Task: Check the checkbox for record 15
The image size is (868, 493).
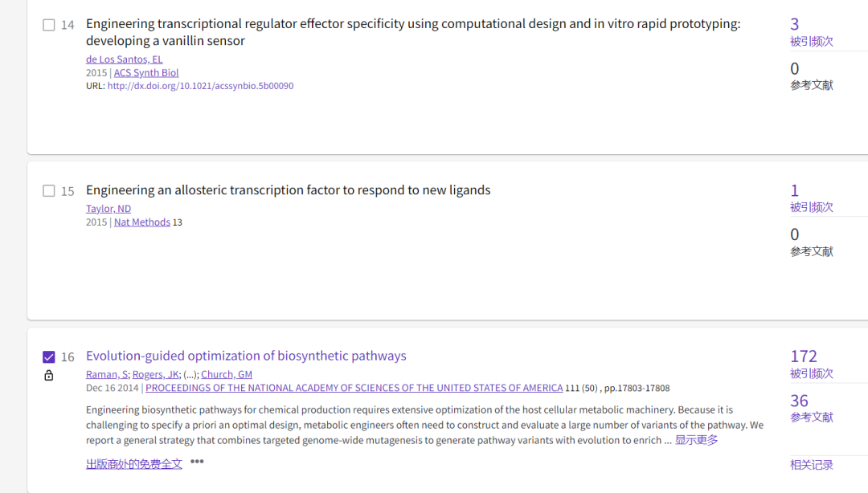Action: click(49, 191)
